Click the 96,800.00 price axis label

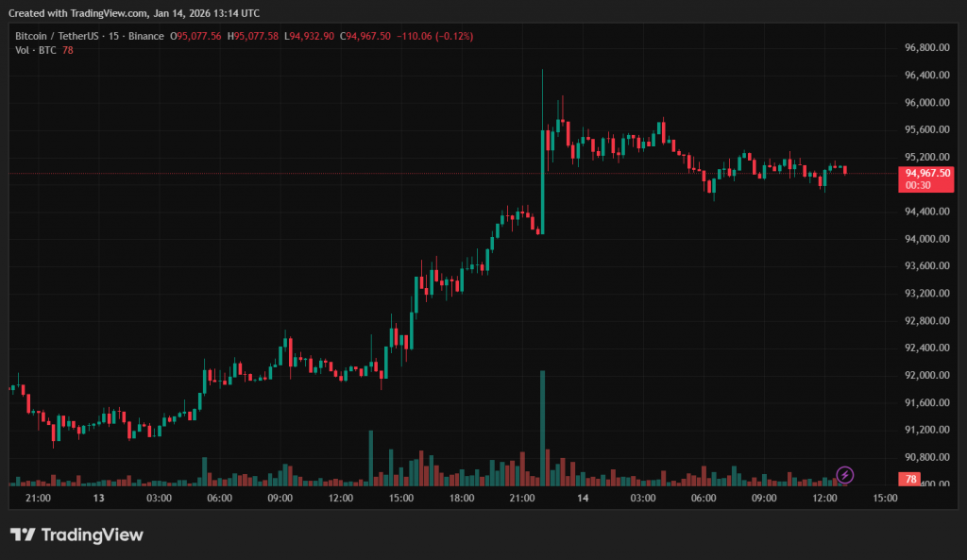[x=925, y=48]
